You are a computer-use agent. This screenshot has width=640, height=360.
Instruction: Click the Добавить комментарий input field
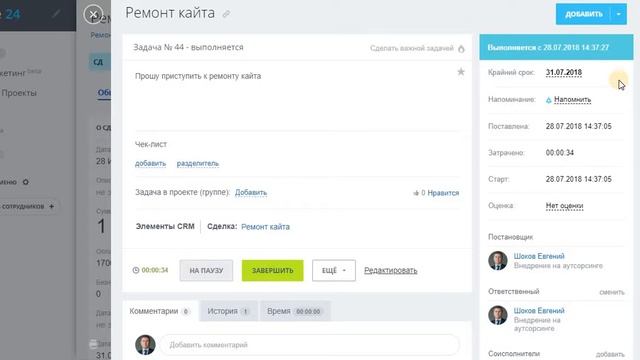[x=309, y=345]
